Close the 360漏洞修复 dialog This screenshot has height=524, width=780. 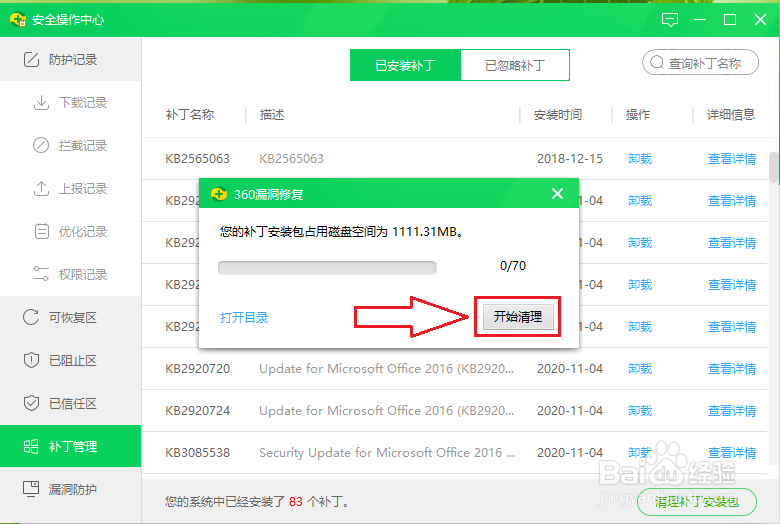tap(558, 194)
